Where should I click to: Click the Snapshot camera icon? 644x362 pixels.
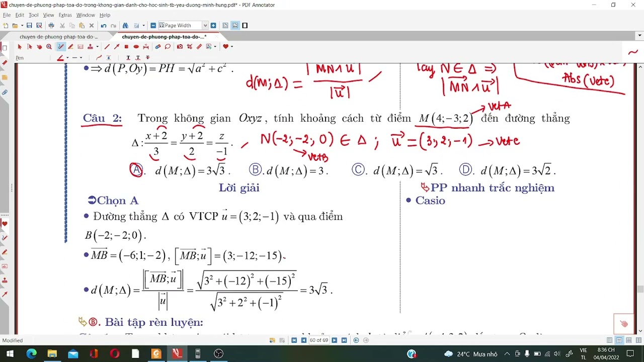pyautogui.click(x=180, y=47)
